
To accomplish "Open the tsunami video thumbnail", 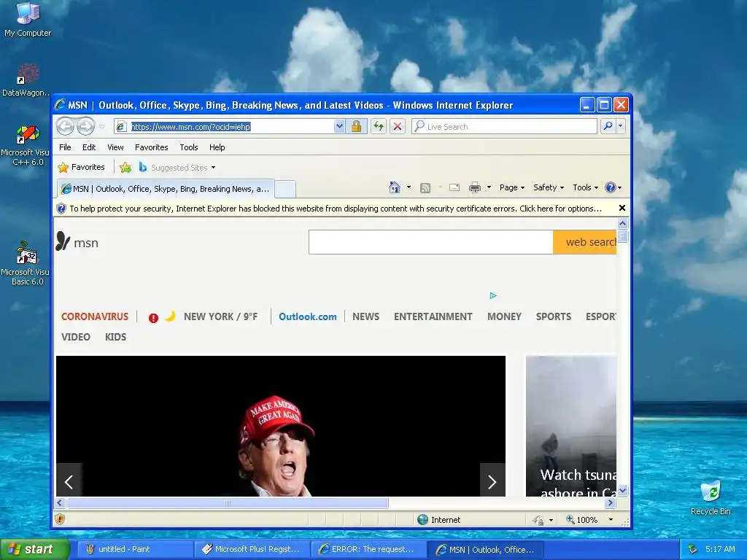I will [571, 426].
